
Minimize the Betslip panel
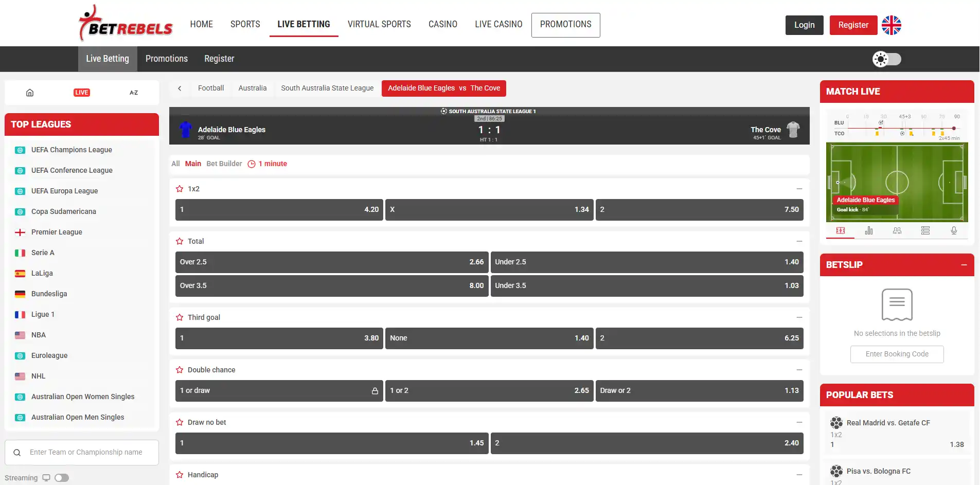pos(964,265)
